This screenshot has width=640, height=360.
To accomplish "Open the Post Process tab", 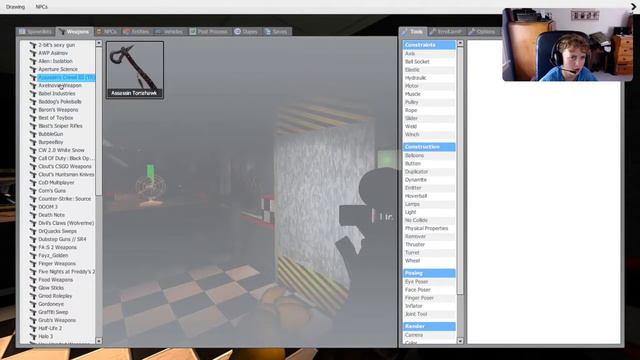I will point(209,32).
